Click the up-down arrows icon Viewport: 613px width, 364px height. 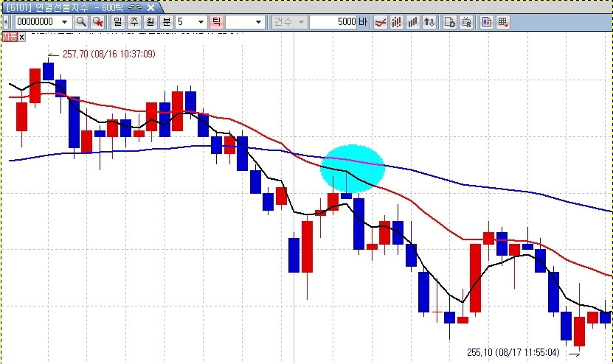click(429, 22)
